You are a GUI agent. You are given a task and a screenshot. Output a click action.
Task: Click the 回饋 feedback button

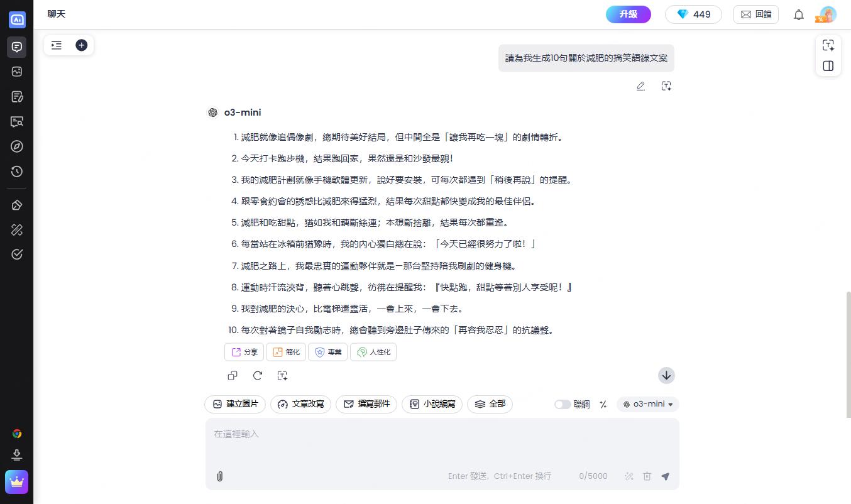click(756, 14)
